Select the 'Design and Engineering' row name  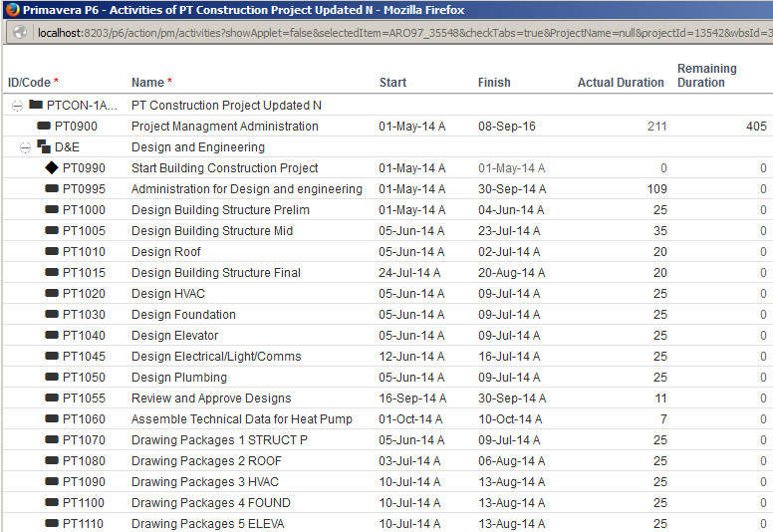pyautogui.click(x=197, y=147)
